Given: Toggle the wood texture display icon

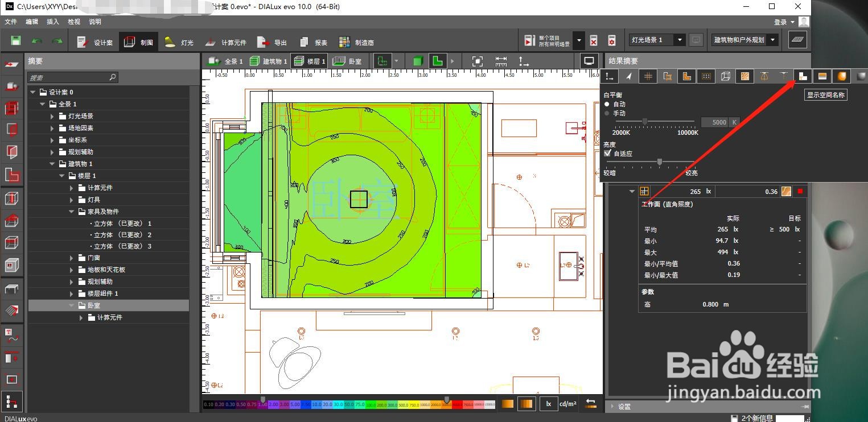Looking at the screenshot, I should click(x=744, y=76).
